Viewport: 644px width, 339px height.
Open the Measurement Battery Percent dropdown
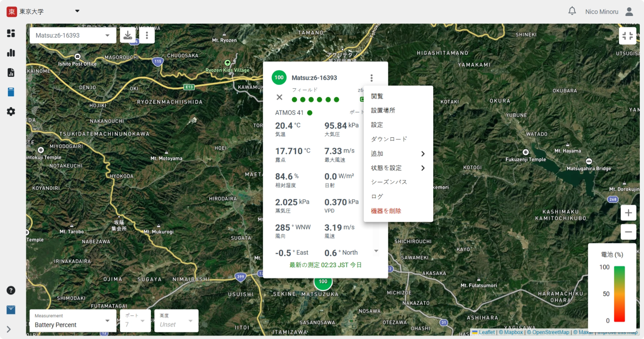point(73,321)
